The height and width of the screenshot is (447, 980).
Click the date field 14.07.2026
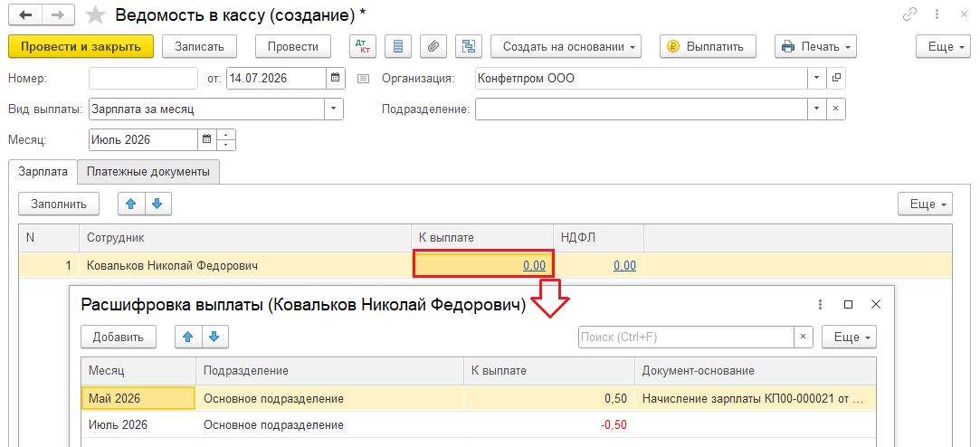(276, 78)
